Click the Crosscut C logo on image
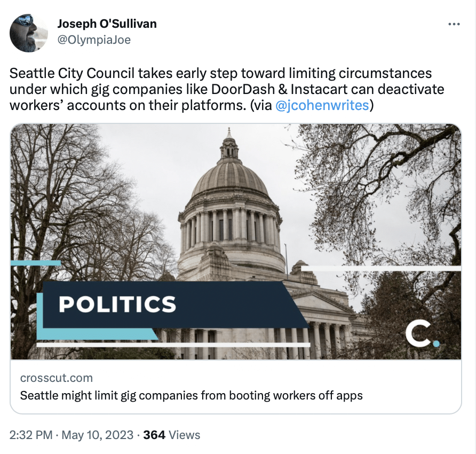 point(422,334)
